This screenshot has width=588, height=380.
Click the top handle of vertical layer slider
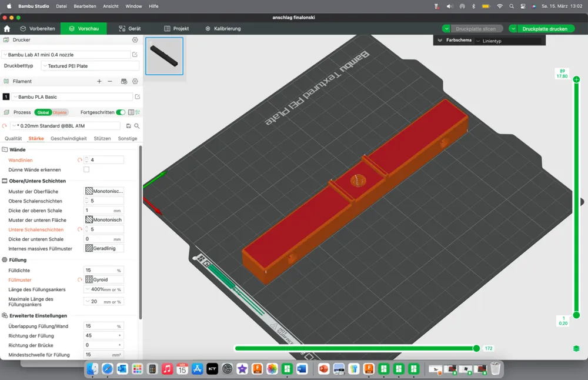point(576,79)
